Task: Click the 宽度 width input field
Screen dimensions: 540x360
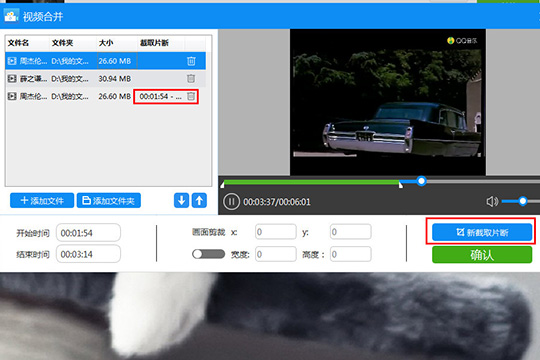Action: pyautogui.click(x=276, y=255)
